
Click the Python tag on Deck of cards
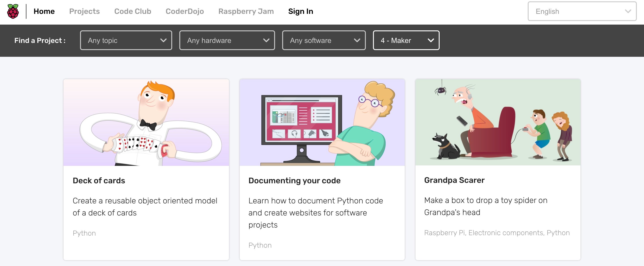[x=84, y=233]
